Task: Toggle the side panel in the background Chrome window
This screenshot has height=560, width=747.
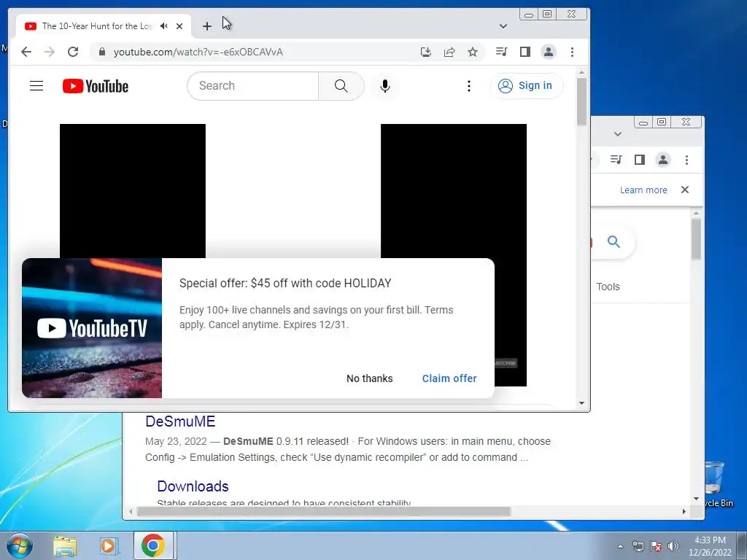Action: 639,160
